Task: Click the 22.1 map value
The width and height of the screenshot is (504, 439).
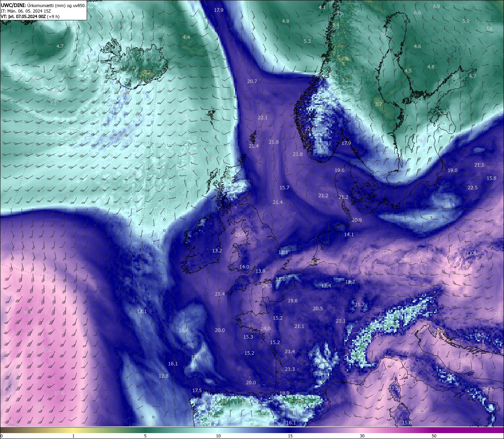Action: coord(263,118)
